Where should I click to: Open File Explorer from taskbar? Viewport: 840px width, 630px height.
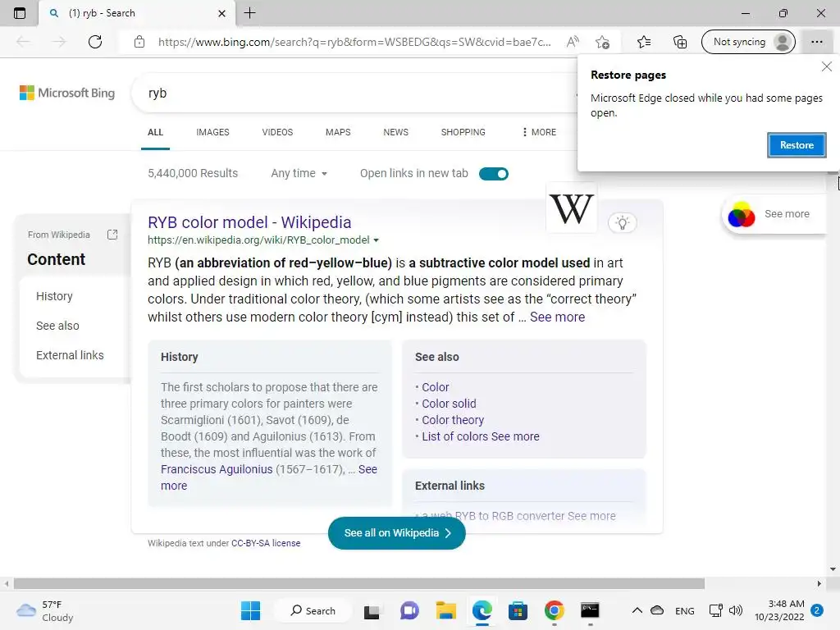point(445,610)
